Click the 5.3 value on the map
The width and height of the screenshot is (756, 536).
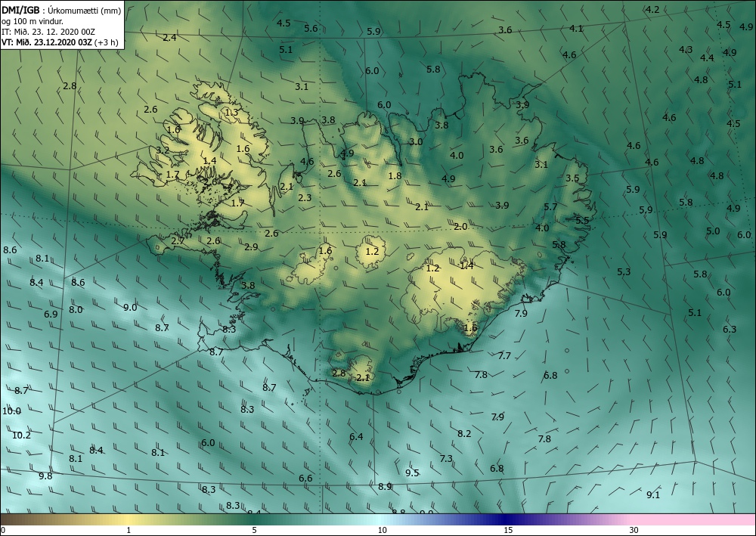coord(624,272)
